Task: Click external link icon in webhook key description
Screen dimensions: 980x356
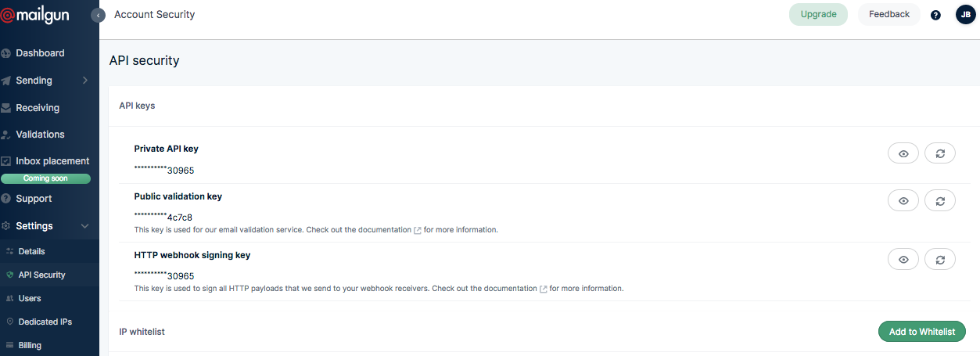Action: [544, 289]
